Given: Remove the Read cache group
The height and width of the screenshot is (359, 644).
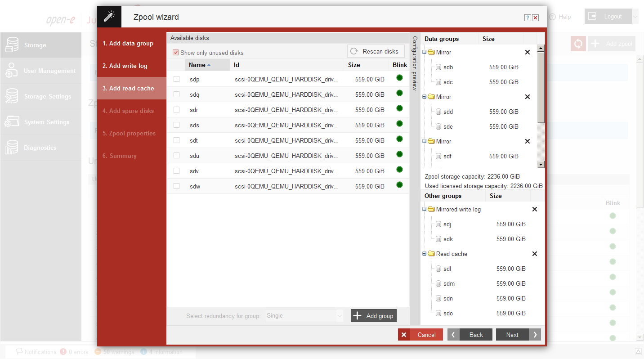Looking at the screenshot, I should 535,254.
